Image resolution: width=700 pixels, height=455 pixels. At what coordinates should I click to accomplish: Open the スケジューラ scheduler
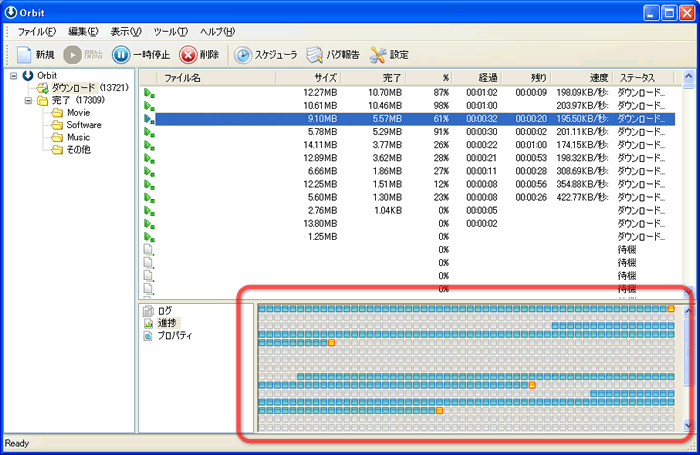pyautogui.click(x=243, y=55)
